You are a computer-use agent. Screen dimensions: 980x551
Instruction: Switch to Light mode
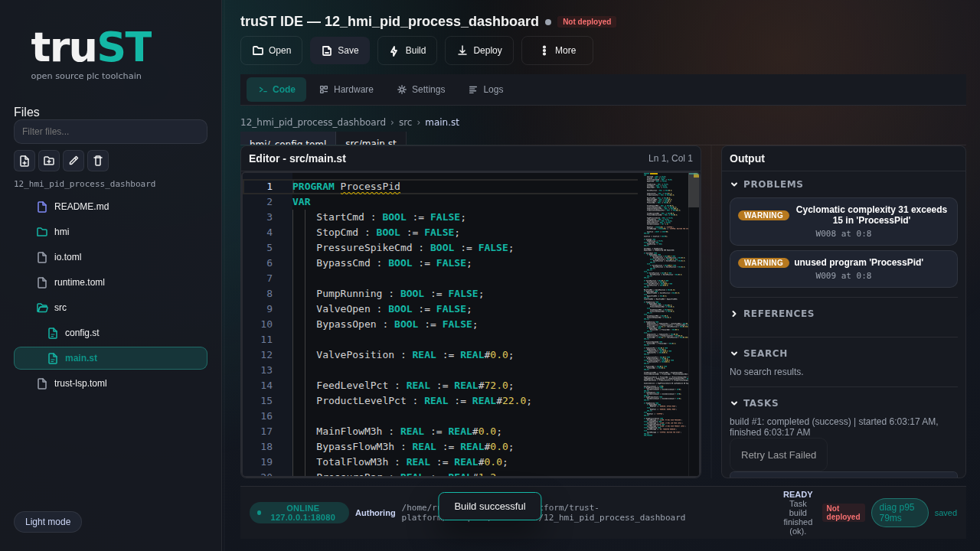pyautogui.click(x=47, y=522)
